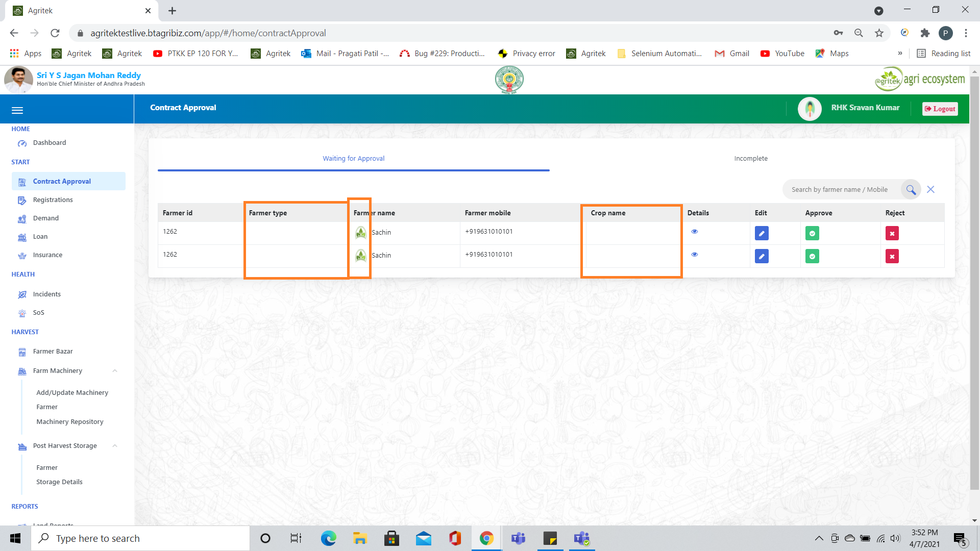
Task: Open Chrome three-dot menu
Action: point(966,33)
